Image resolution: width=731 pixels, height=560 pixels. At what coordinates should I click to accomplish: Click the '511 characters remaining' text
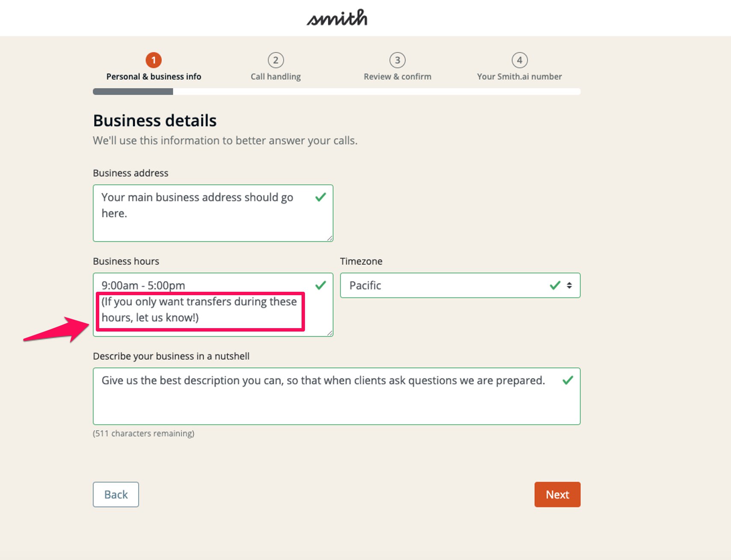click(144, 433)
